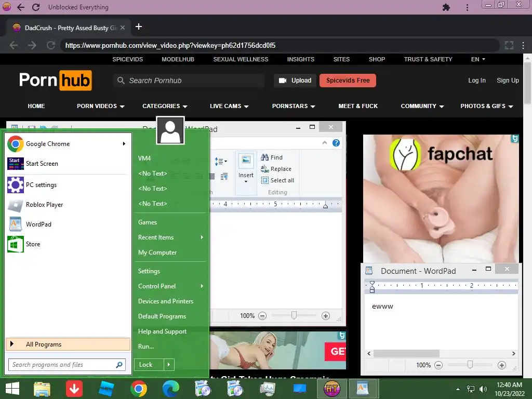Open Microsoft Edge from the taskbar
This screenshot has height=399, width=532.
(170, 389)
